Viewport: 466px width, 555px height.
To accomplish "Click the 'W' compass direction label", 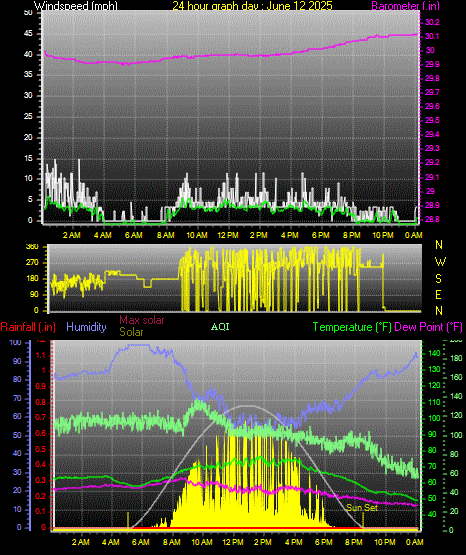I will 440,262.
